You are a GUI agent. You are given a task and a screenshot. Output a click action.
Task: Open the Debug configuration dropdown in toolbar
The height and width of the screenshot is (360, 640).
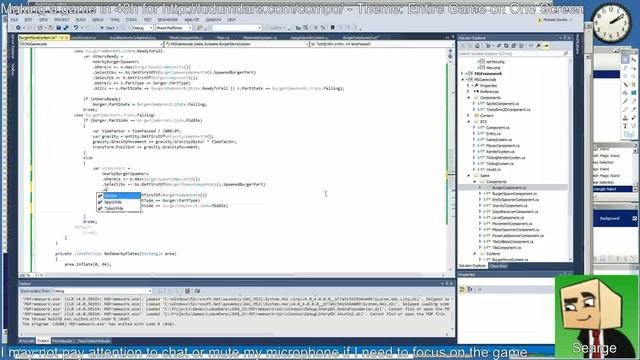pos(142,28)
